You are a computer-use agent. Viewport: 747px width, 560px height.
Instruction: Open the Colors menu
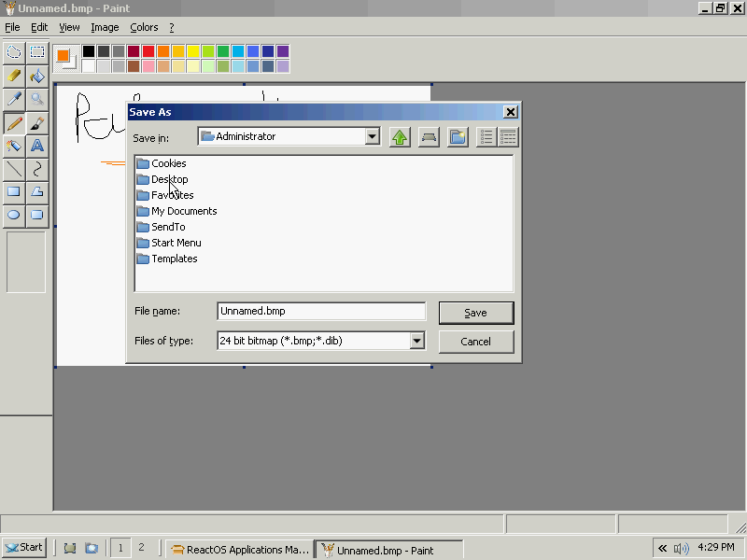click(144, 28)
